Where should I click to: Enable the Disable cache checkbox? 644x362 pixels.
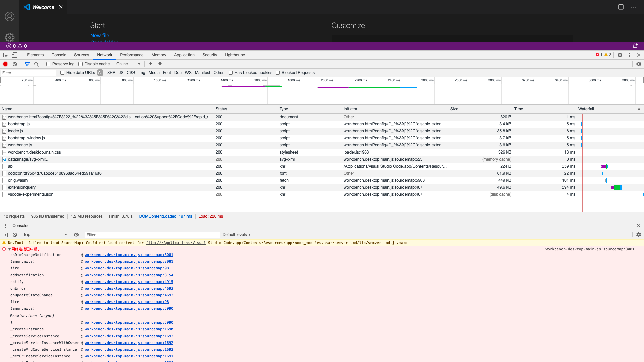(80, 64)
